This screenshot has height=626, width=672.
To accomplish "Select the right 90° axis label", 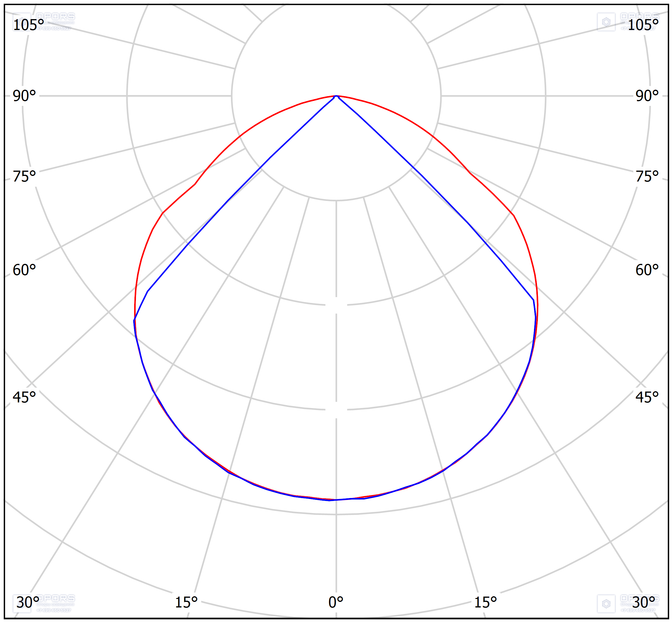I will [647, 96].
